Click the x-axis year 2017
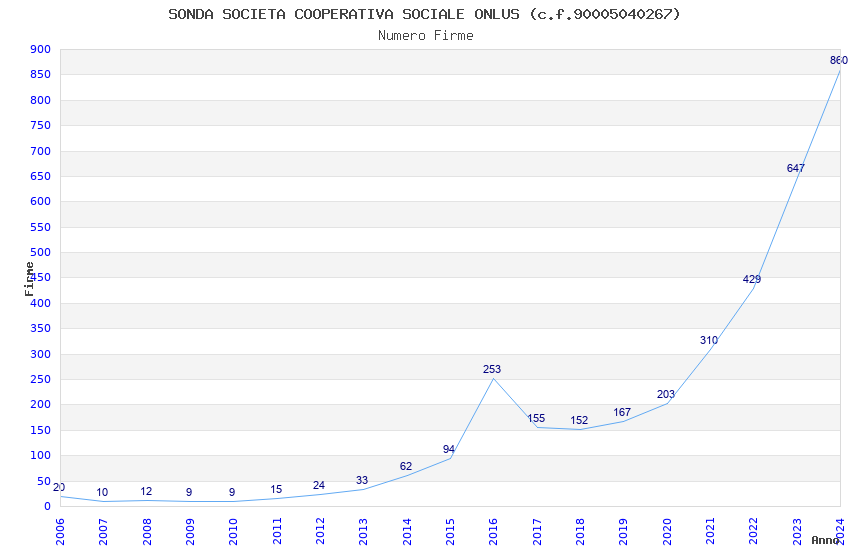Viewport: 850px width, 550px height. [537, 531]
